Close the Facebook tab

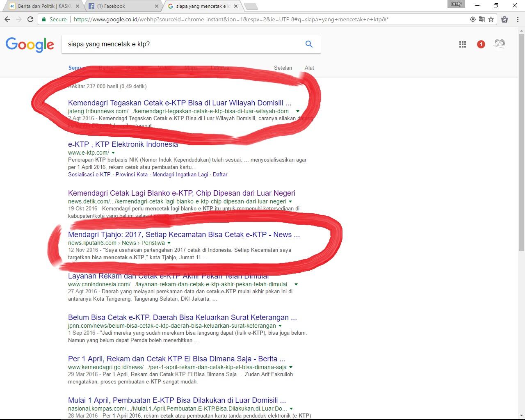(x=157, y=6)
